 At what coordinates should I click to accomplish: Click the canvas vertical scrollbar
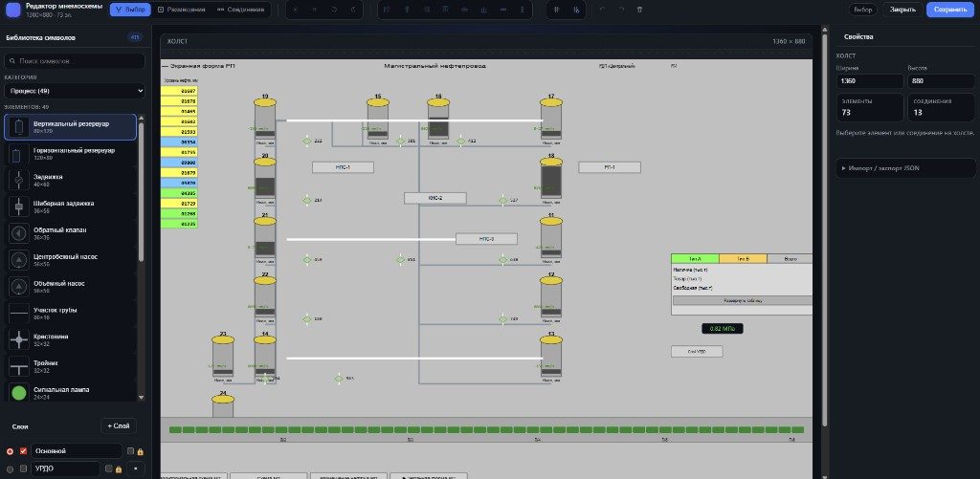[823, 231]
